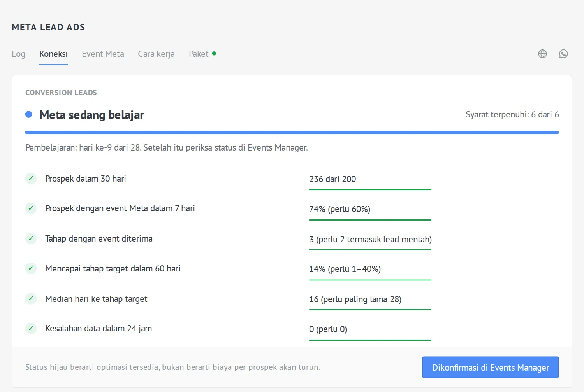Click the 236 dari 200 value
The width and height of the screenshot is (584, 392).
(x=332, y=179)
